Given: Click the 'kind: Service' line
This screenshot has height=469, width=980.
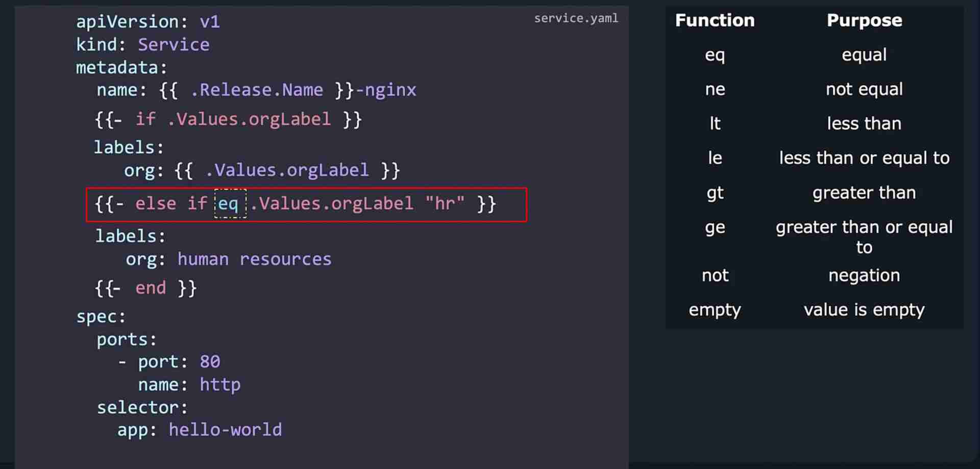Looking at the screenshot, I should click(x=143, y=45).
